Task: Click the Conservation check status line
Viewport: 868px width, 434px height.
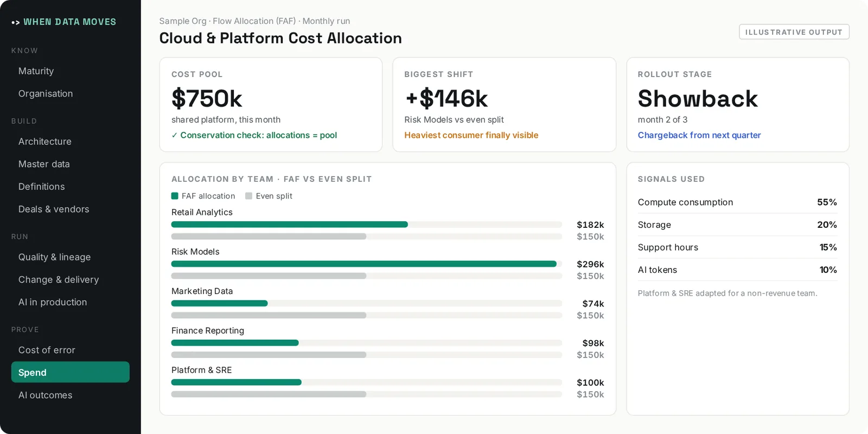Action: pos(254,135)
